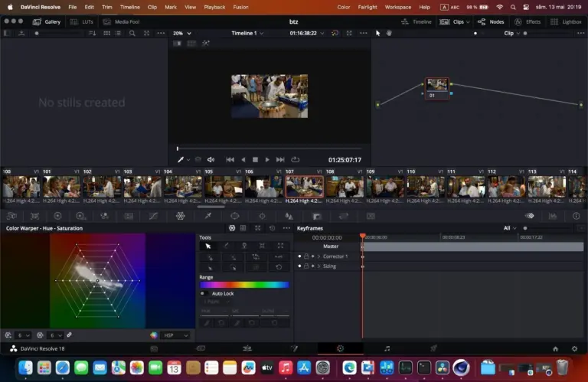The width and height of the screenshot is (588, 382).
Task: Toggle Corrector 1 keyframe enable dot
Action: 299,256
